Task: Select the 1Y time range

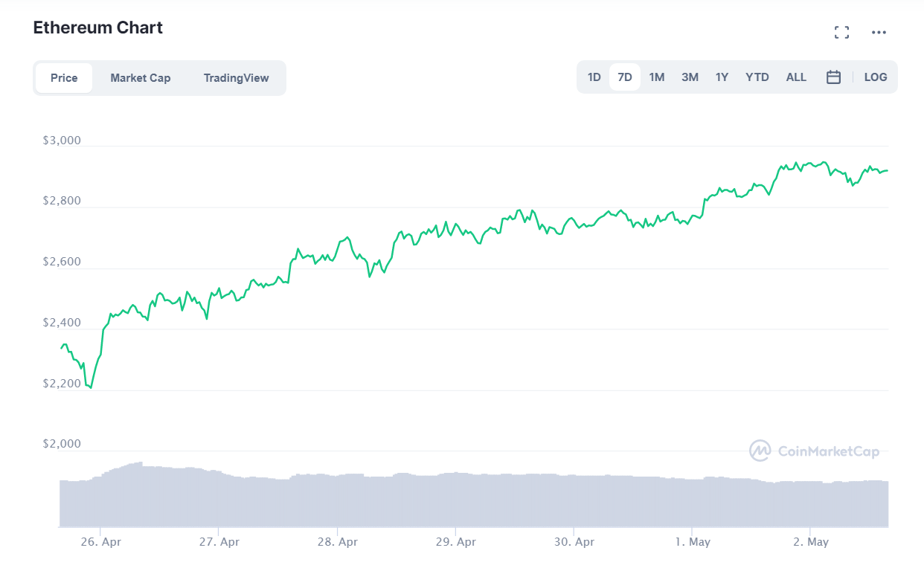Action: pyautogui.click(x=722, y=77)
